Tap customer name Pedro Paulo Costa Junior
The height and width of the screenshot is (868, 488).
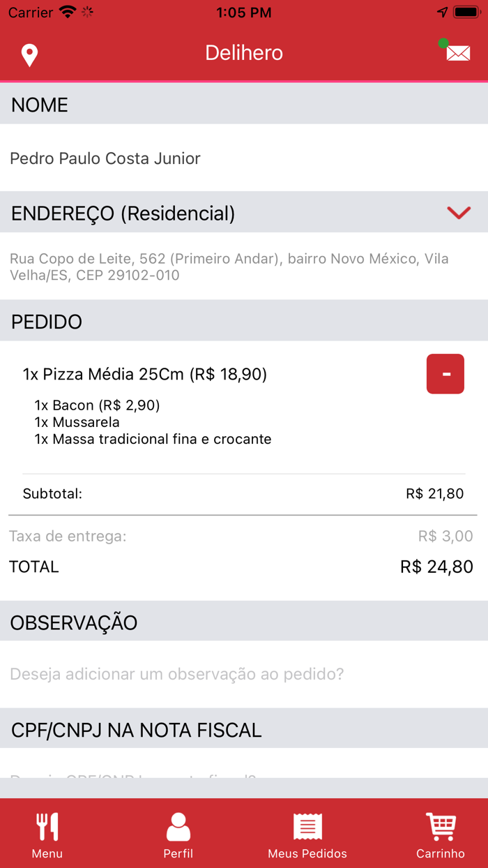[105, 158]
